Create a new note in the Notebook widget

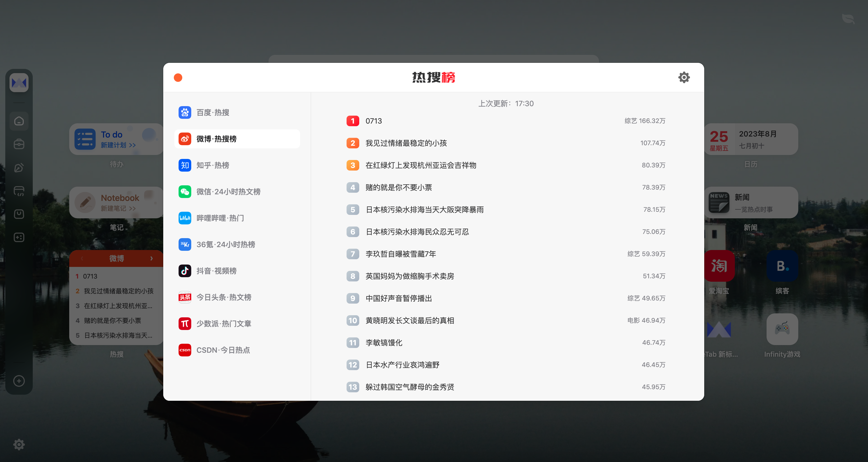118,209
